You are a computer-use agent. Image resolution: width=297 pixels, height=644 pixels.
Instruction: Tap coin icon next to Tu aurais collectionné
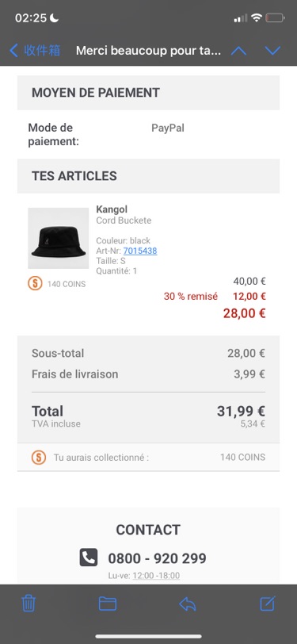[x=39, y=457]
